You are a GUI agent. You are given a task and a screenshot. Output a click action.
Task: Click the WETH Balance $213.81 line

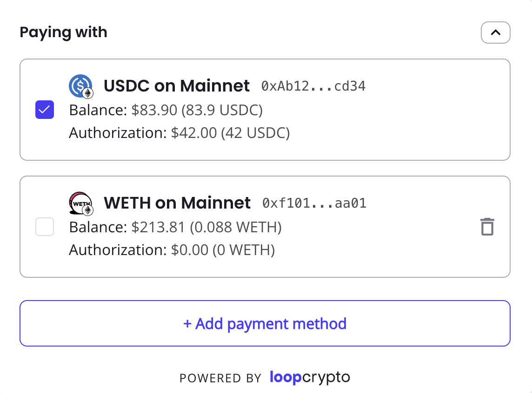pyautogui.click(x=175, y=227)
